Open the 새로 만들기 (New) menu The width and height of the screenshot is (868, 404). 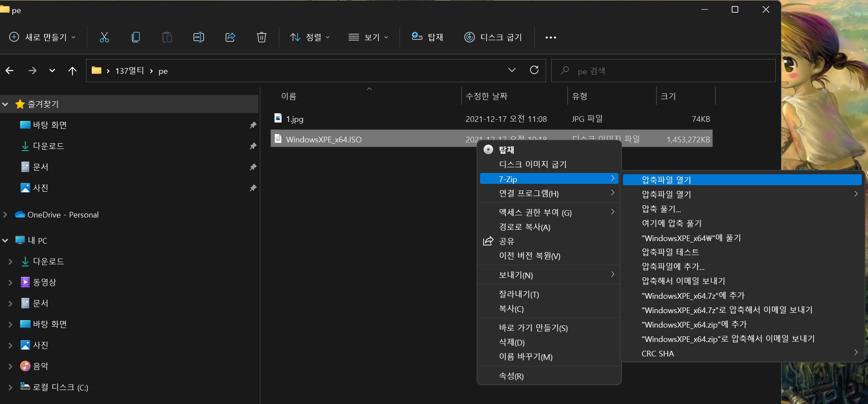pyautogui.click(x=42, y=37)
